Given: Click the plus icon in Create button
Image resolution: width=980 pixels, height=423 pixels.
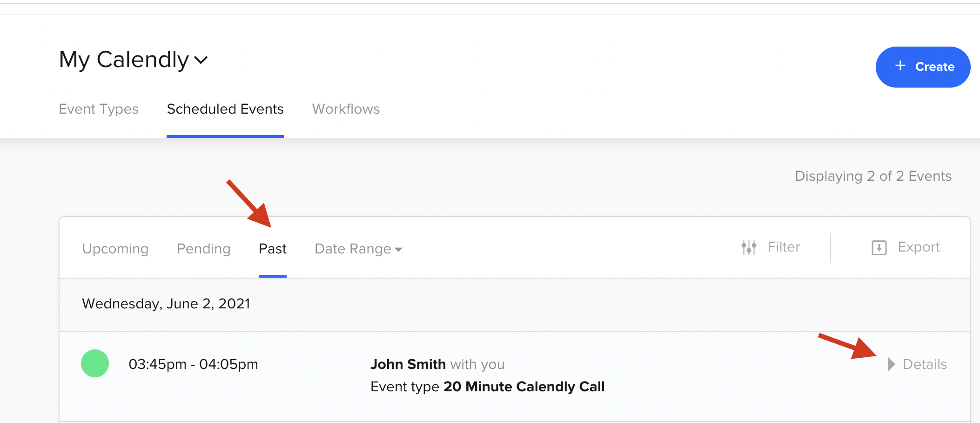Looking at the screenshot, I should (900, 66).
